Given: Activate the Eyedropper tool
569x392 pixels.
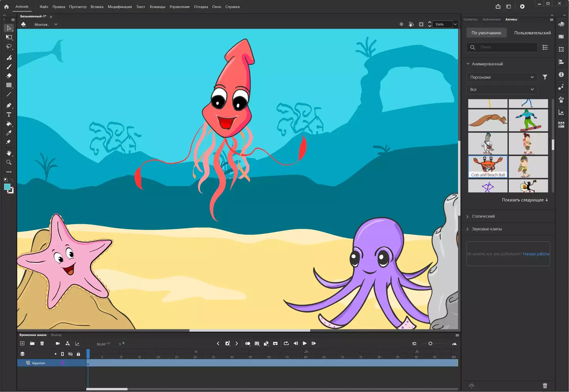Looking at the screenshot, I should [9, 133].
